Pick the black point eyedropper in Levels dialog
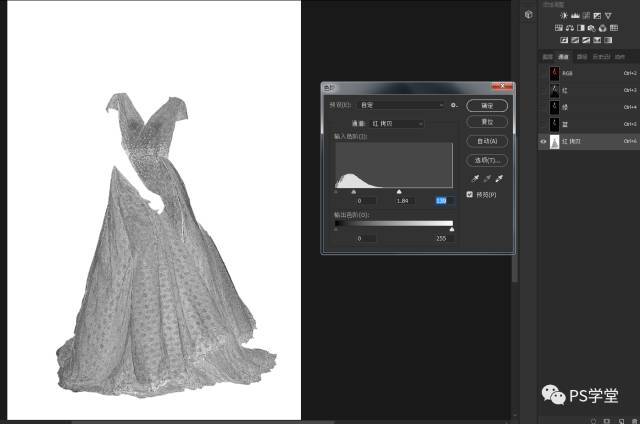This screenshot has height=424, width=640. pos(475,178)
